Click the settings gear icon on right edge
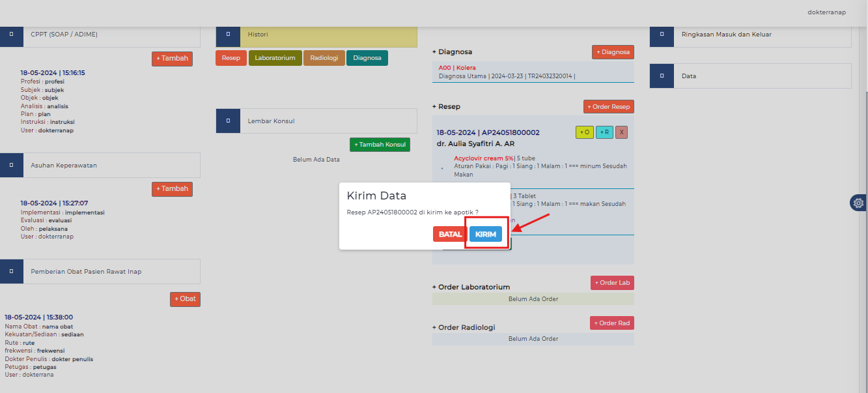The height and width of the screenshot is (393, 868). coord(858,203)
